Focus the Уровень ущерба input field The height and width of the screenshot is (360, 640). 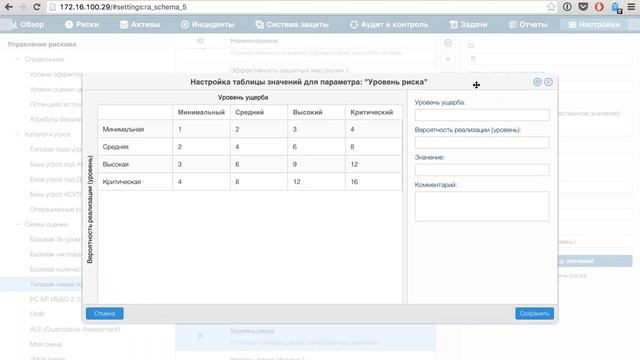pos(482,115)
